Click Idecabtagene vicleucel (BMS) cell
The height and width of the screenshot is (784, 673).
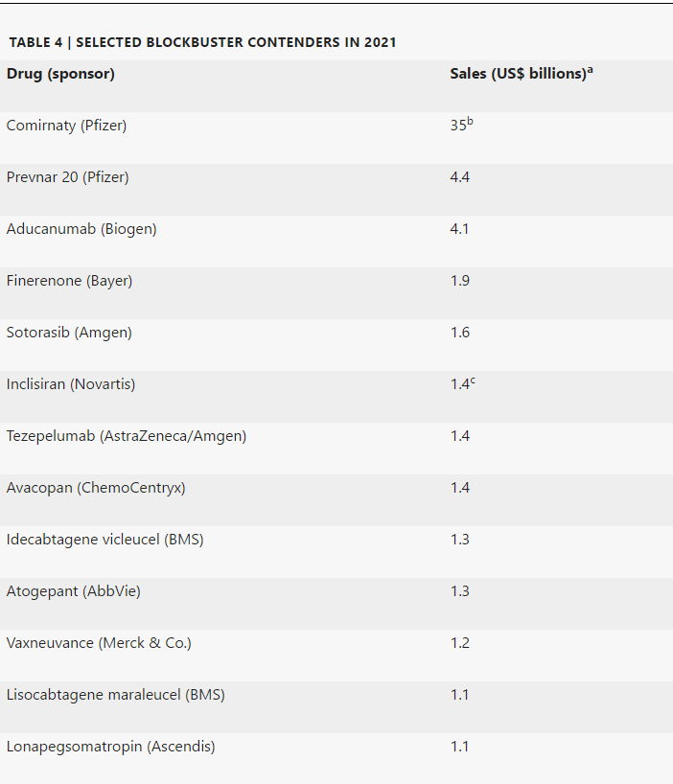[x=104, y=540]
